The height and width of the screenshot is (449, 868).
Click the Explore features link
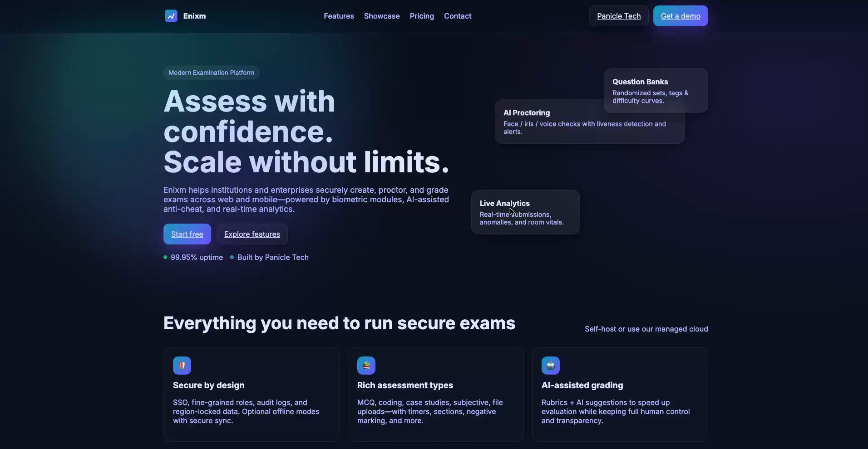(252, 234)
